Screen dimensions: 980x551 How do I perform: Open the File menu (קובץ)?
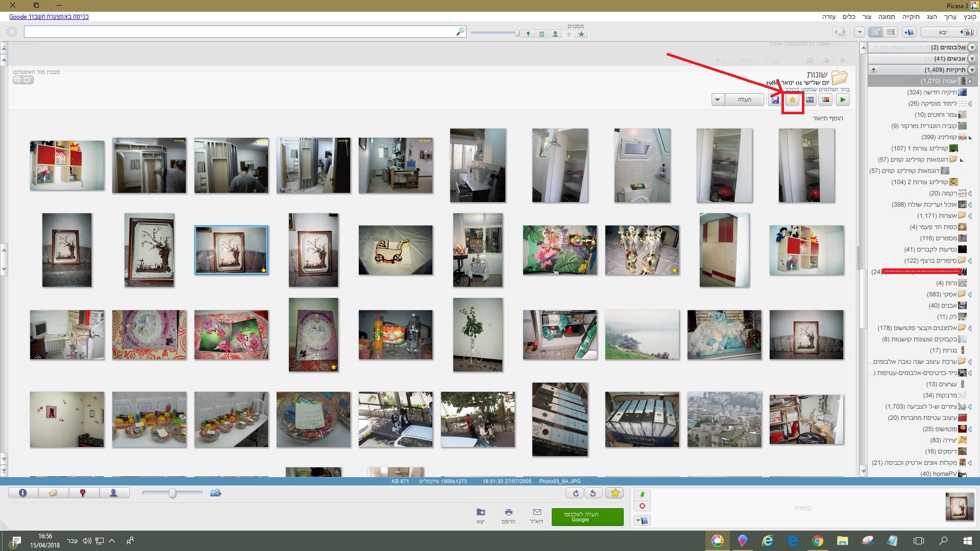click(x=969, y=17)
